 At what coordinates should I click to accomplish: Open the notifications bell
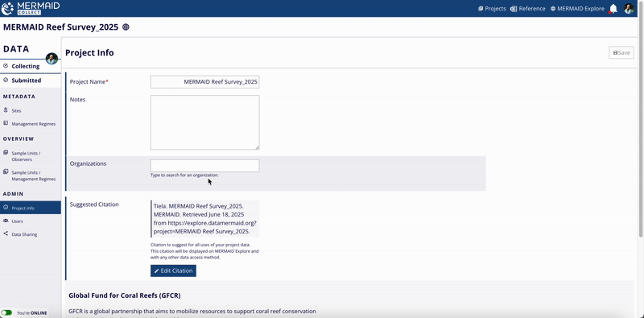(x=613, y=9)
